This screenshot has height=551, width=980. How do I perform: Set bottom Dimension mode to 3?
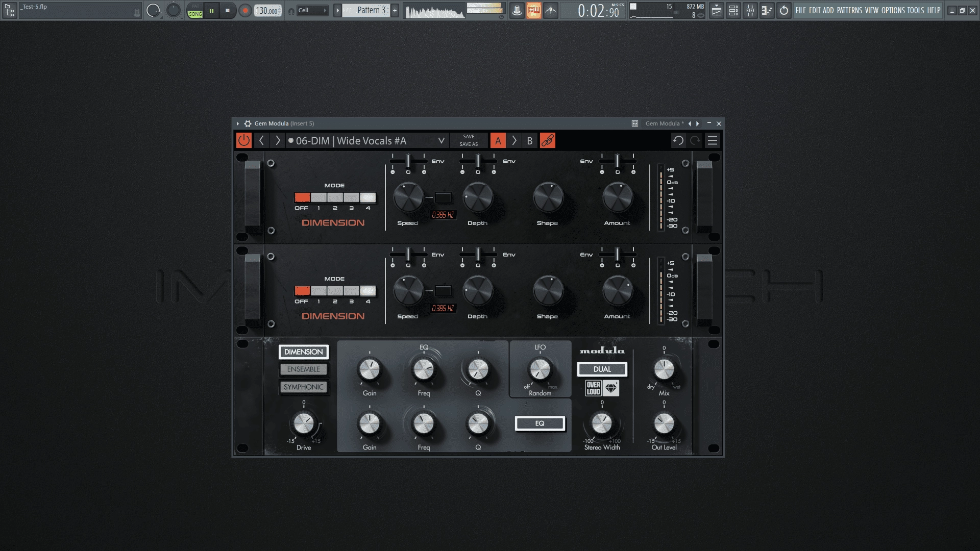point(351,291)
